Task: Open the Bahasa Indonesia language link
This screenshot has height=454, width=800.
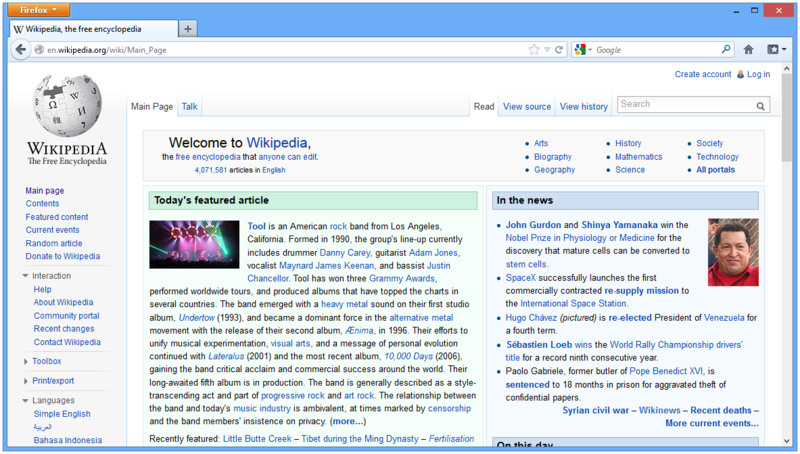Action: point(68,440)
